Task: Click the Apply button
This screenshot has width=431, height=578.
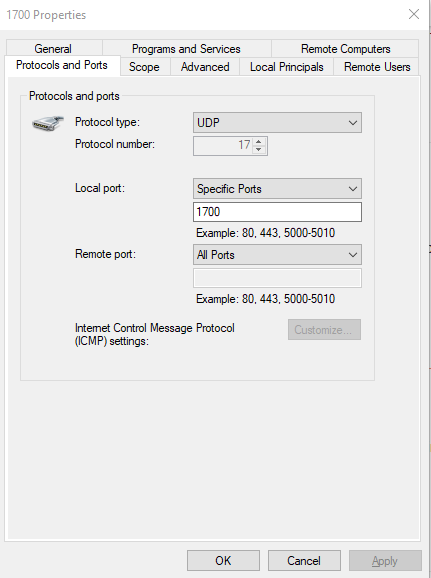Action: pos(385,561)
